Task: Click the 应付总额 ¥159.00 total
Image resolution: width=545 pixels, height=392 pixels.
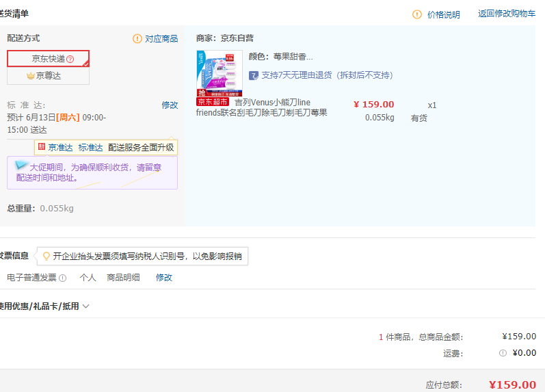Action: pos(512,384)
